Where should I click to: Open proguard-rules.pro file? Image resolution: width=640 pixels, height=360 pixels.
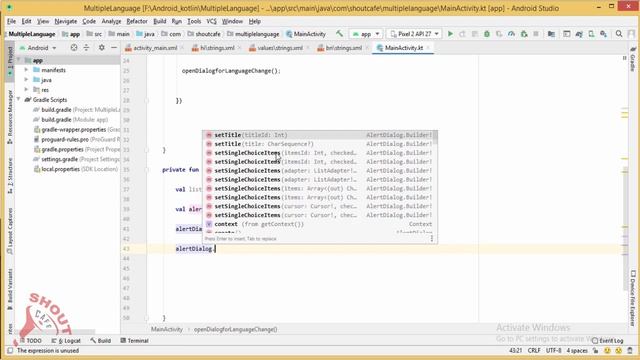(77, 139)
